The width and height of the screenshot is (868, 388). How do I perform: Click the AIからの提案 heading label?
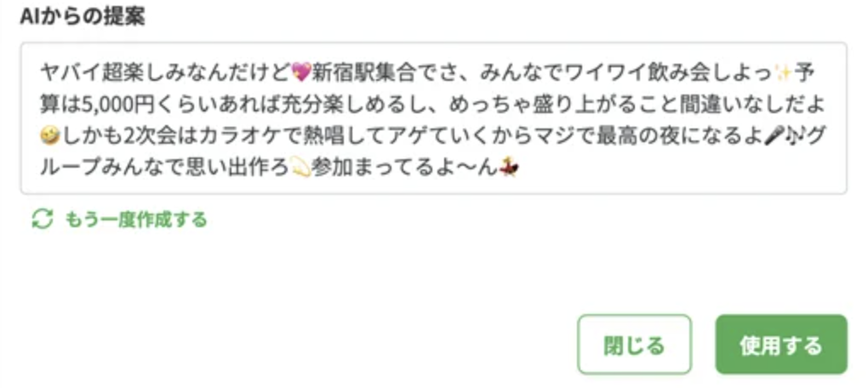coord(83,17)
